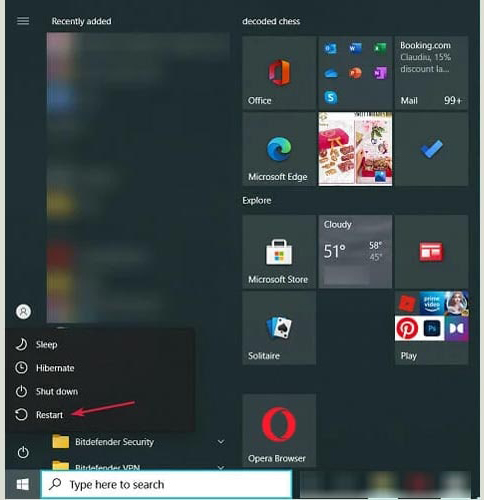Click the Windows Start button
The image size is (484, 500).
[22, 484]
